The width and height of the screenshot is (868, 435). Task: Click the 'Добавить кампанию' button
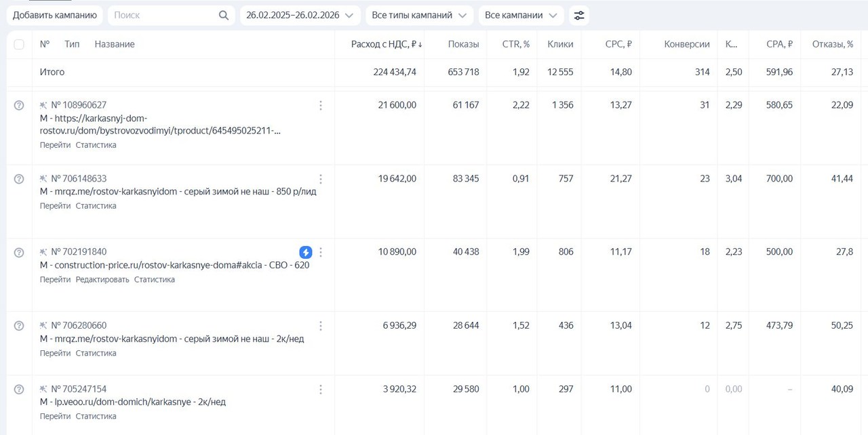(x=54, y=16)
